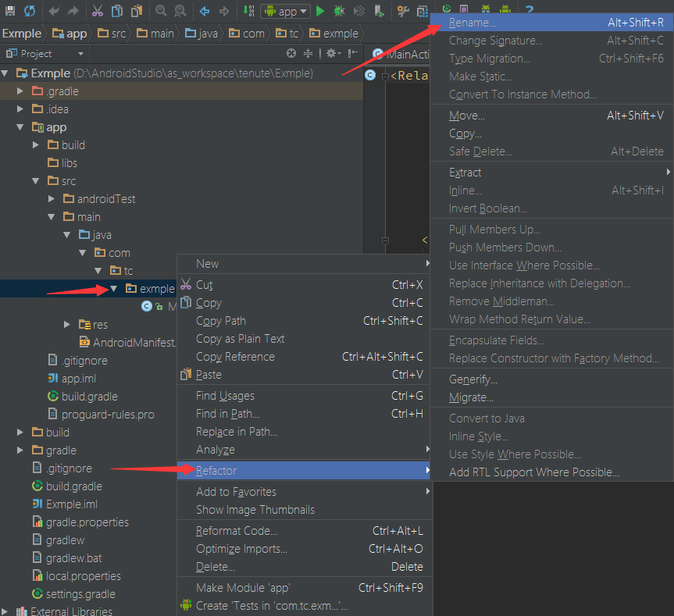This screenshot has width=674, height=616.
Task: Select the libs folder in project tree
Action: coord(62,163)
